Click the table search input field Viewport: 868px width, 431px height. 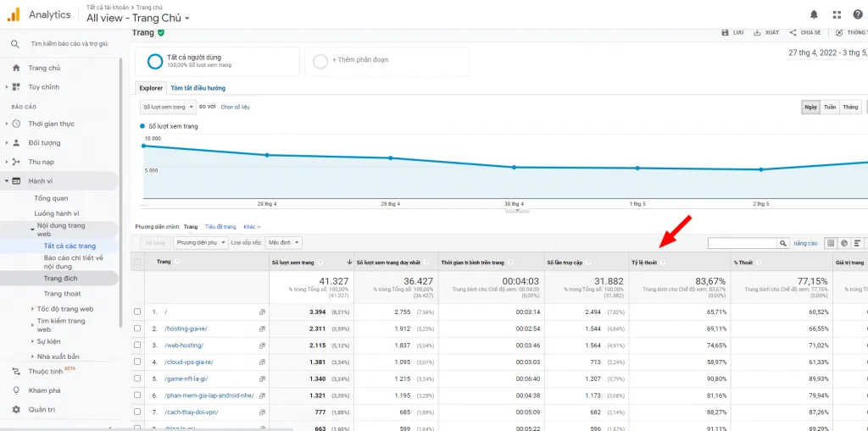click(743, 243)
